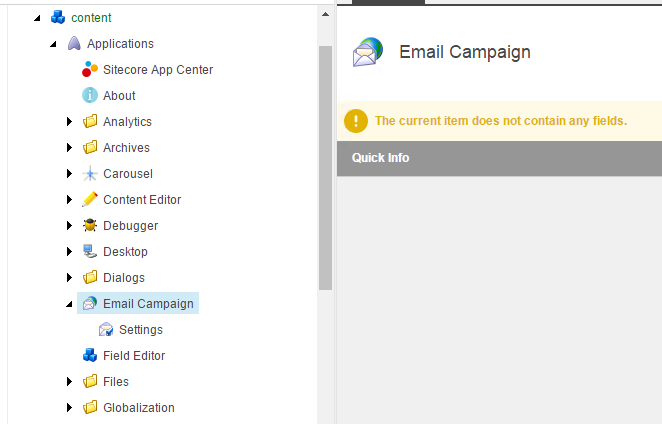Collapse the Email Campaign tree node
Viewport: 662px width, 424px height.
(x=69, y=304)
